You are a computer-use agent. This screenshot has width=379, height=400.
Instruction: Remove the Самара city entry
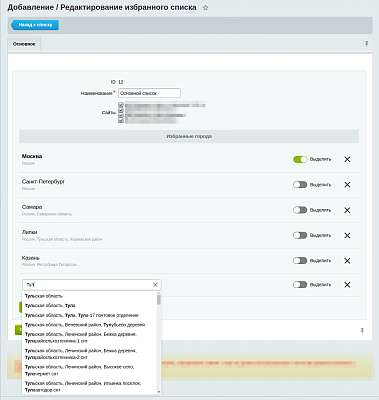[x=347, y=210]
